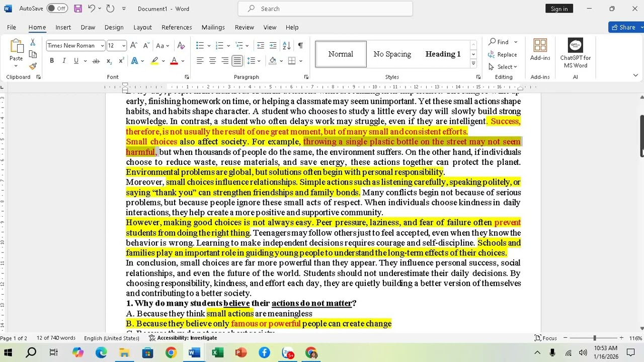Expand the numbering library dropdown

tap(228, 46)
